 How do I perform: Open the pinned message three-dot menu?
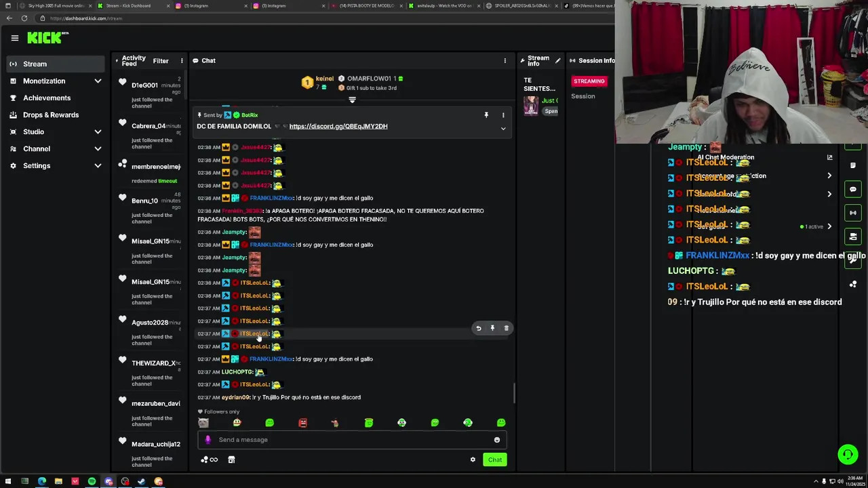(503, 115)
